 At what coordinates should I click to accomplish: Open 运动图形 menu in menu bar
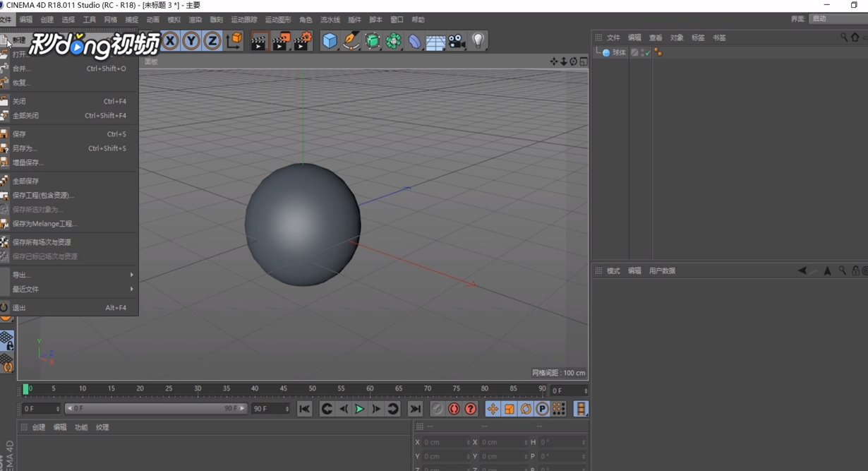point(278,20)
